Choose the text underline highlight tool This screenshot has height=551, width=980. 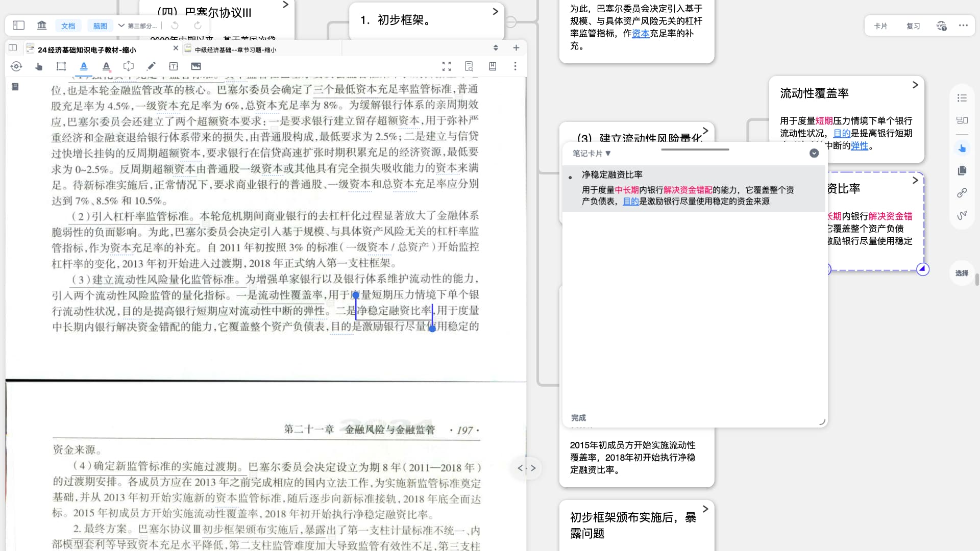[84, 66]
